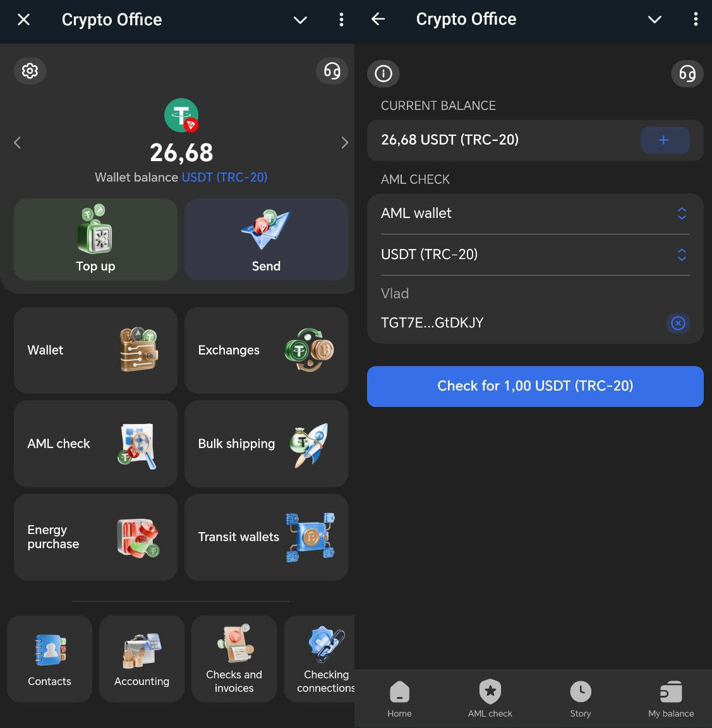Open Transit wallets
The width and height of the screenshot is (712, 728).
(265, 537)
